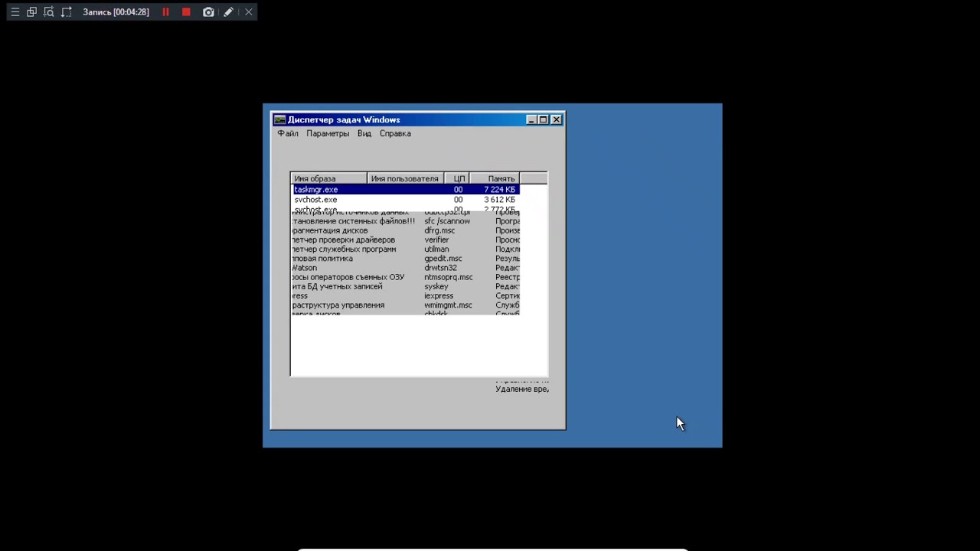Minimize the Task Manager window
The image size is (980, 551).
pos(531,119)
